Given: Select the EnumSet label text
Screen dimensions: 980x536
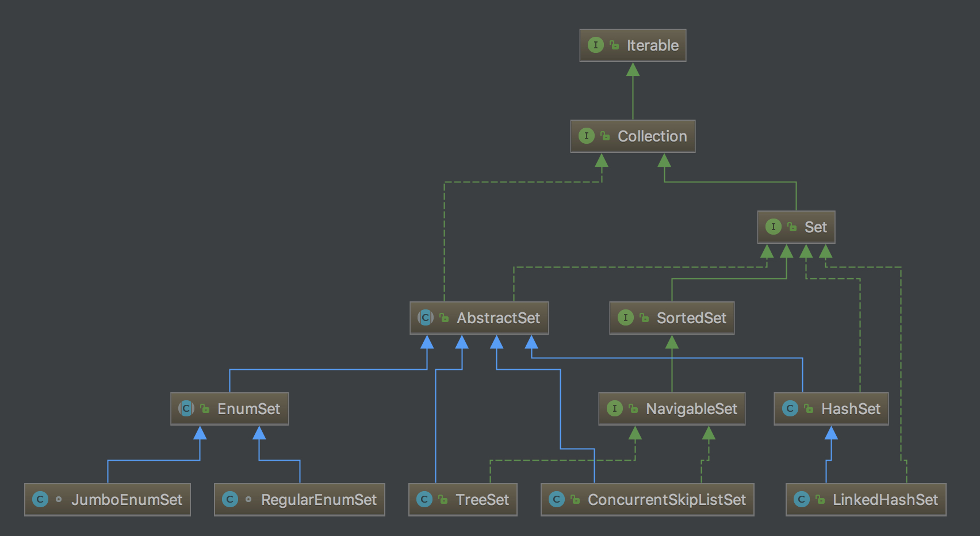Looking at the screenshot, I should tap(248, 409).
